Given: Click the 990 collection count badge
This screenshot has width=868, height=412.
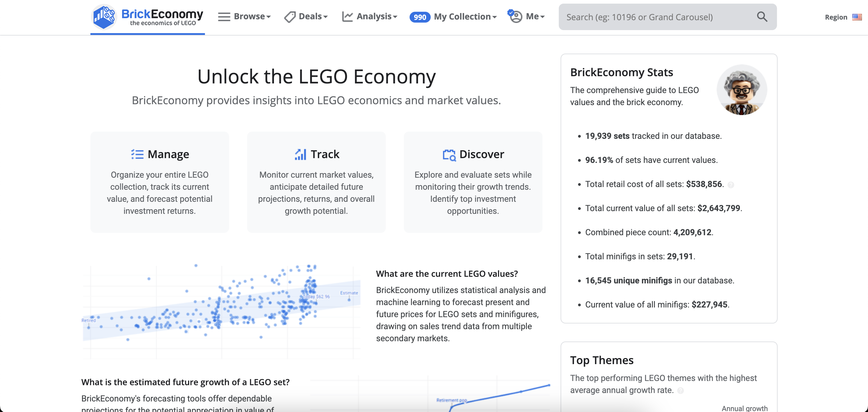Looking at the screenshot, I should pyautogui.click(x=420, y=17).
